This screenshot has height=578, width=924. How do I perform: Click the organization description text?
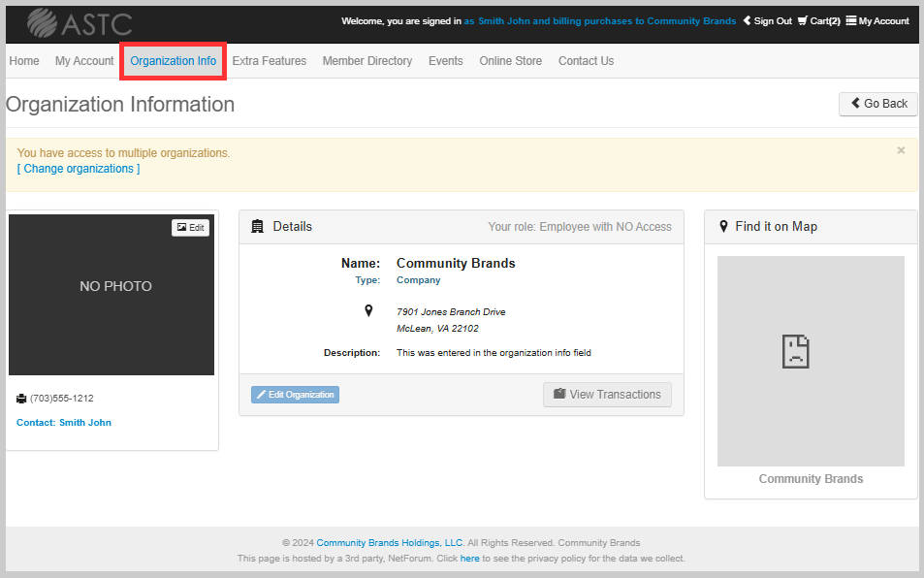click(x=494, y=352)
